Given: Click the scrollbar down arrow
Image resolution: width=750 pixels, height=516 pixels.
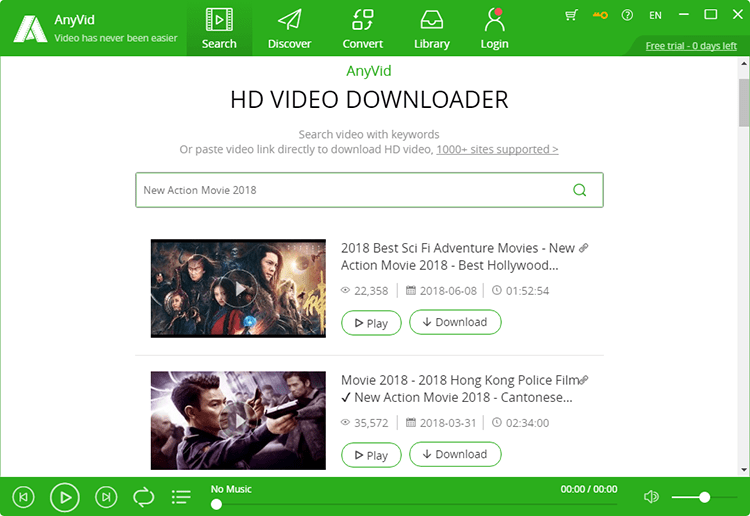Looking at the screenshot, I should click(744, 470).
